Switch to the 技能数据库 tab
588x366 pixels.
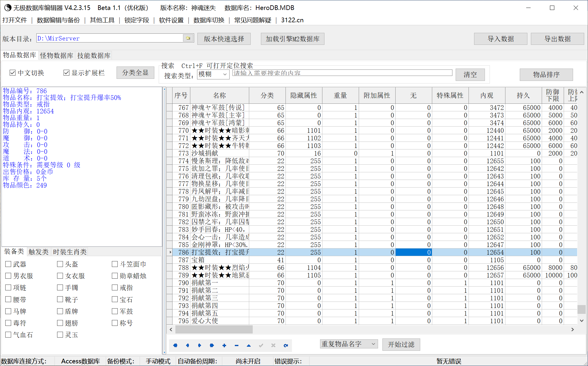(94, 56)
